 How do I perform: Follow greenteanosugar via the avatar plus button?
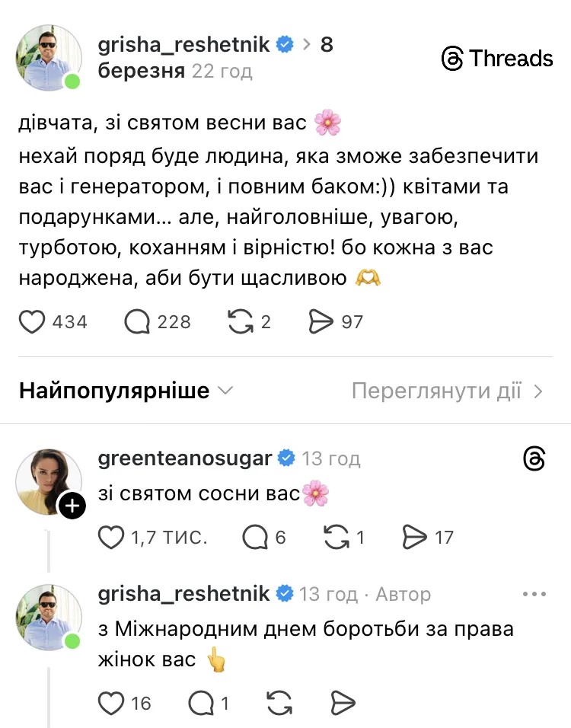tap(72, 506)
